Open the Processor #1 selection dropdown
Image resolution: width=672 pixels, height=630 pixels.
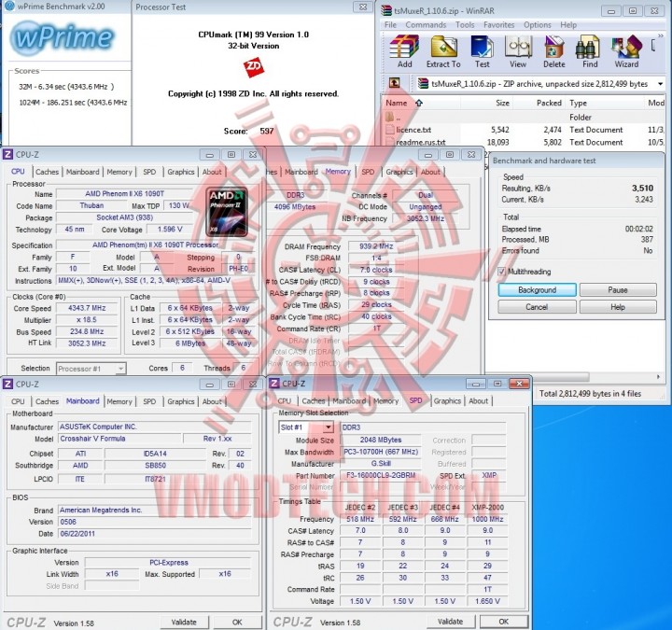[120, 369]
